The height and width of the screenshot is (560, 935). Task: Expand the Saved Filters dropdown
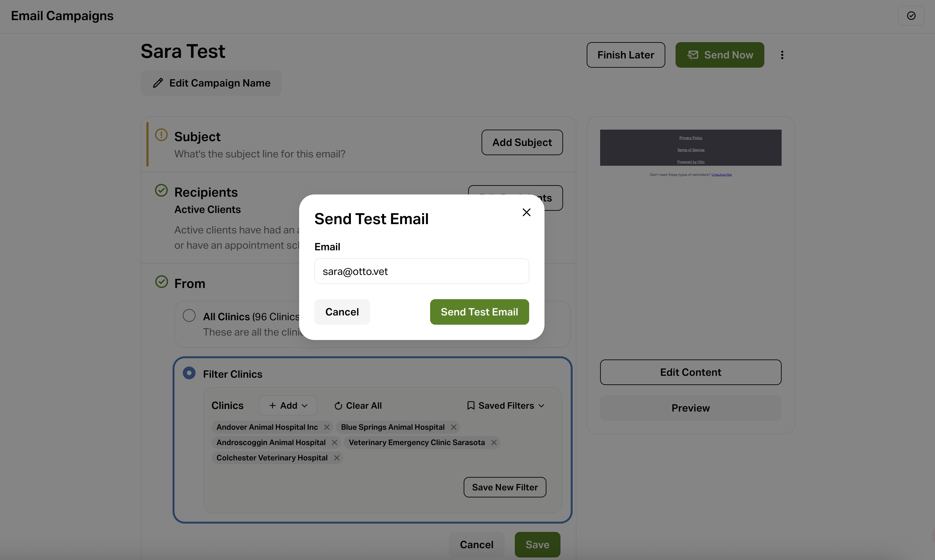tap(506, 406)
